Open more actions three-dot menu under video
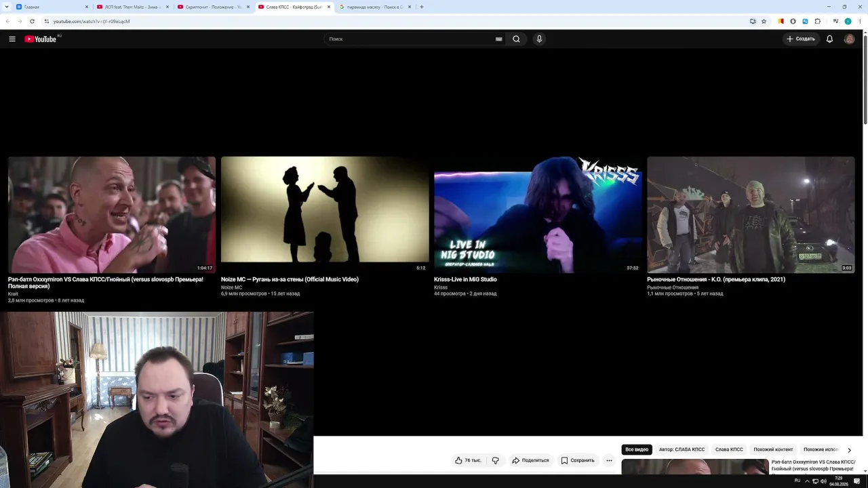This screenshot has width=868, height=488. (x=609, y=460)
